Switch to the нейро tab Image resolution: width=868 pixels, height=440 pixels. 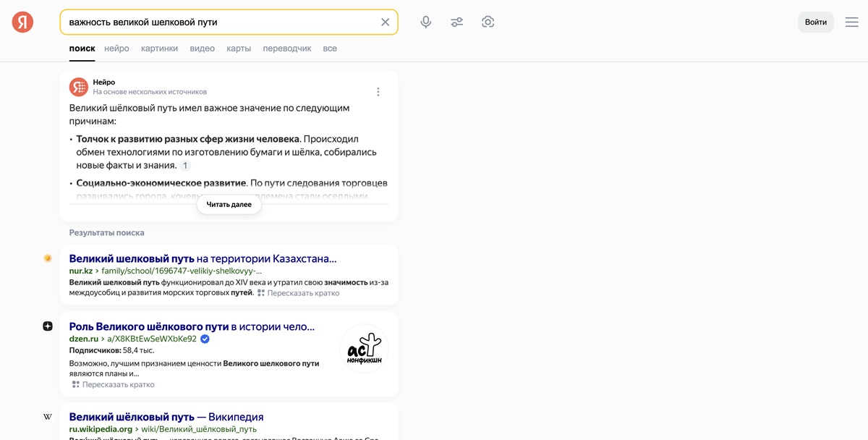[116, 48]
